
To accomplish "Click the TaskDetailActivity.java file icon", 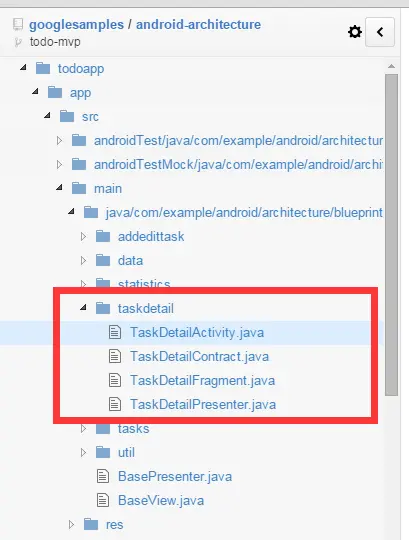I will click(115, 333).
